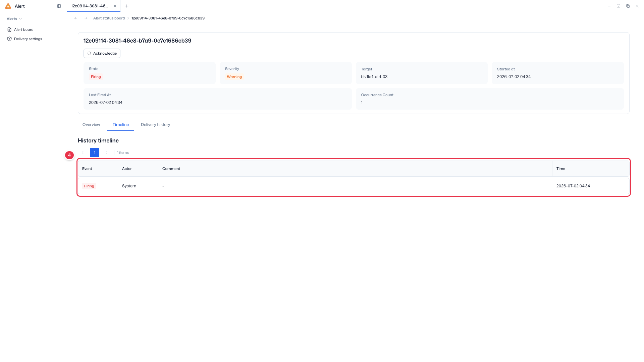
Task: Click the Last Fired At timestamp value
Action: click(x=106, y=103)
